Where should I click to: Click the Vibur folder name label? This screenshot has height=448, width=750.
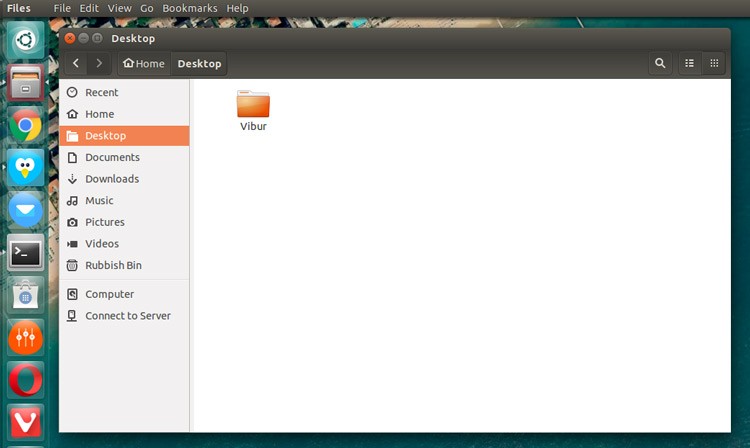(253, 126)
